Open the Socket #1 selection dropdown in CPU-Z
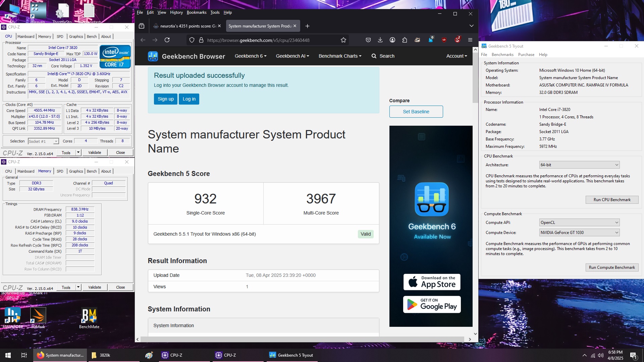Screen dimensions: 644x362 43,141
